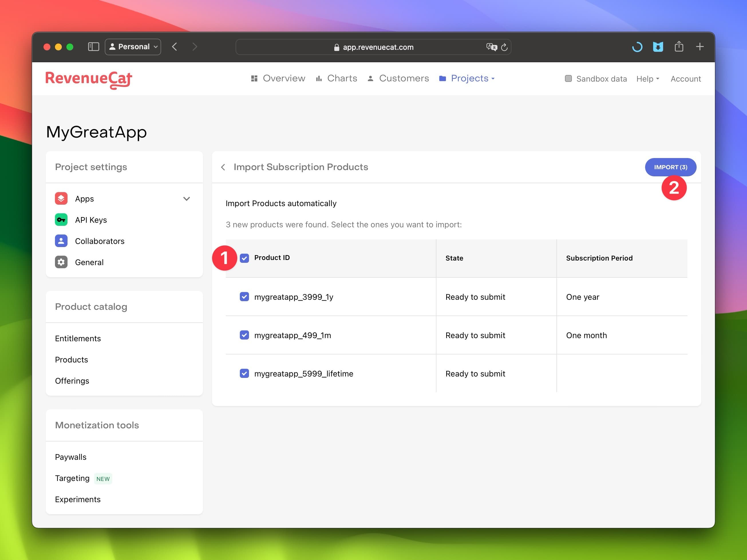The width and height of the screenshot is (747, 560).
Task: Click the lock icon in address bar
Action: [x=336, y=47]
